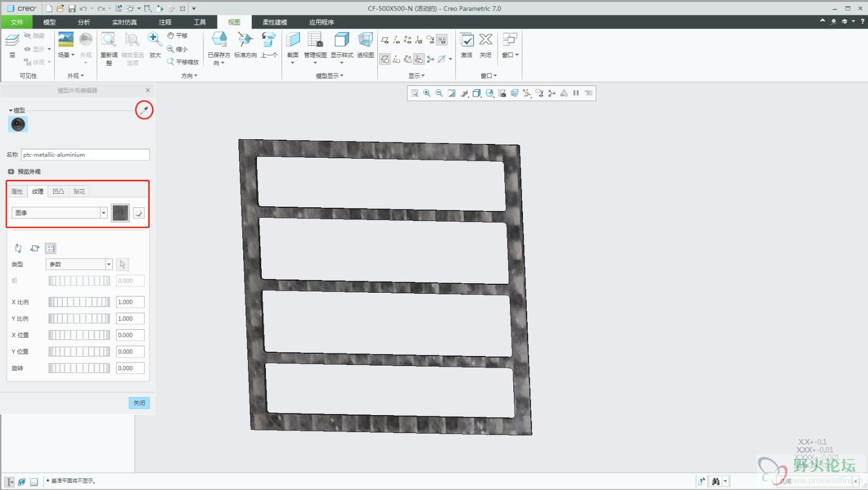The width and height of the screenshot is (868, 490).
Task: Open a file using the folder icon
Action: point(60,8)
